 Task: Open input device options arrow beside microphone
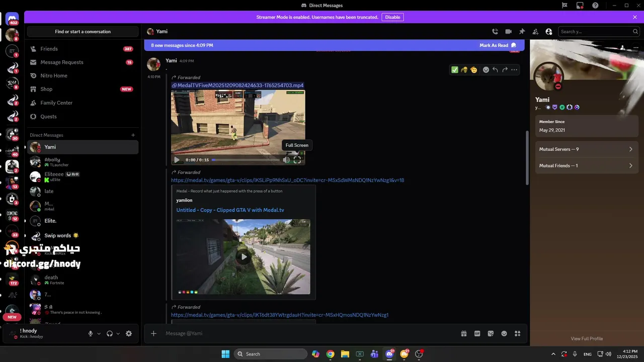pos(99,333)
